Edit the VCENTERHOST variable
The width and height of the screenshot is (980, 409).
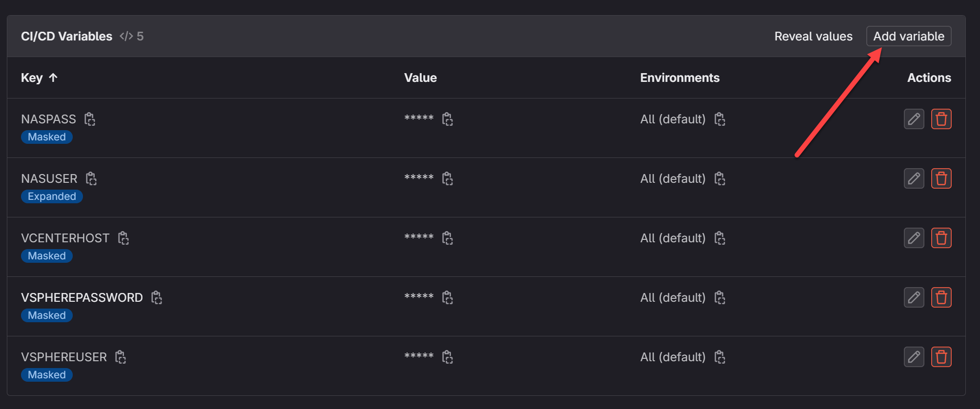[x=914, y=238]
